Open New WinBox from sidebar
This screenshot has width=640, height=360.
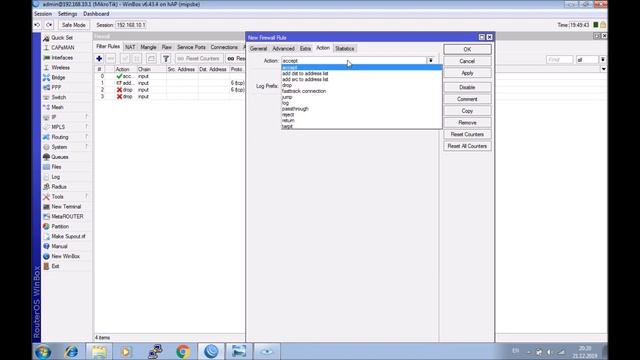(x=65, y=256)
